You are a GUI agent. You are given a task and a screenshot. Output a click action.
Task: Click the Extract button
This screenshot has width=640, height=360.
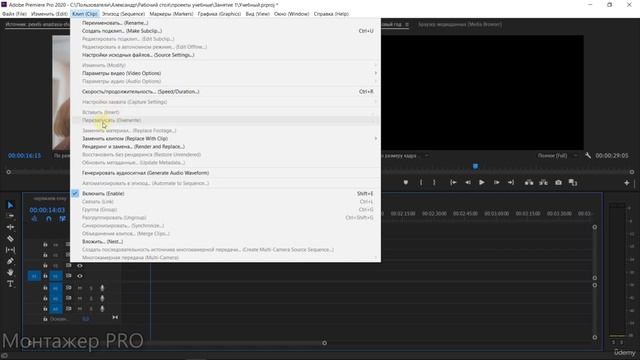(544, 182)
